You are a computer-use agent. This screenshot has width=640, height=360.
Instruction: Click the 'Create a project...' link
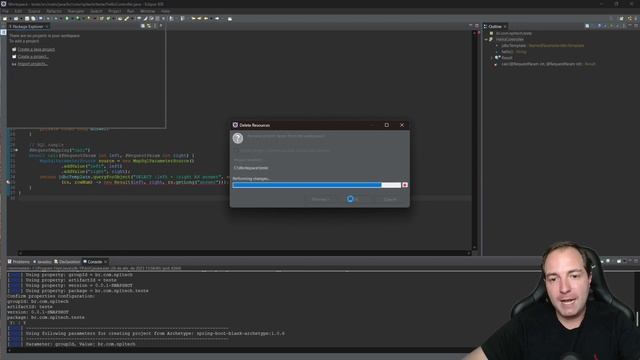pos(33,57)
